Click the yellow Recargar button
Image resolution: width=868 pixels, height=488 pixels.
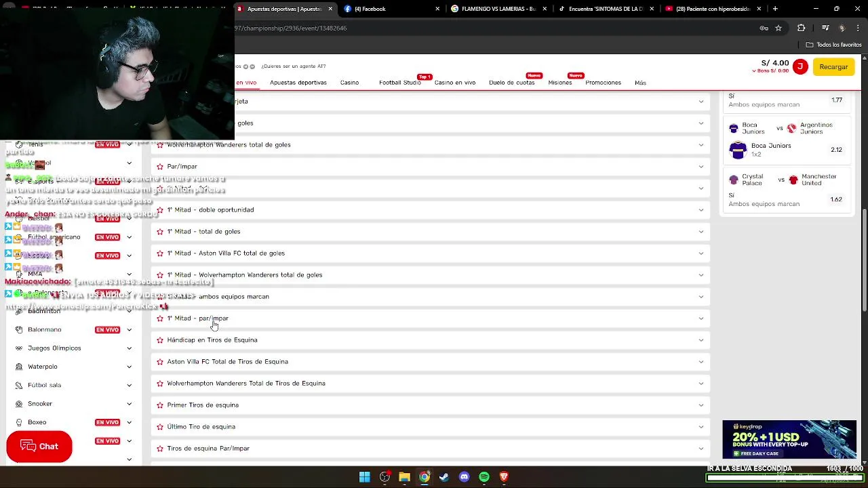833,67
